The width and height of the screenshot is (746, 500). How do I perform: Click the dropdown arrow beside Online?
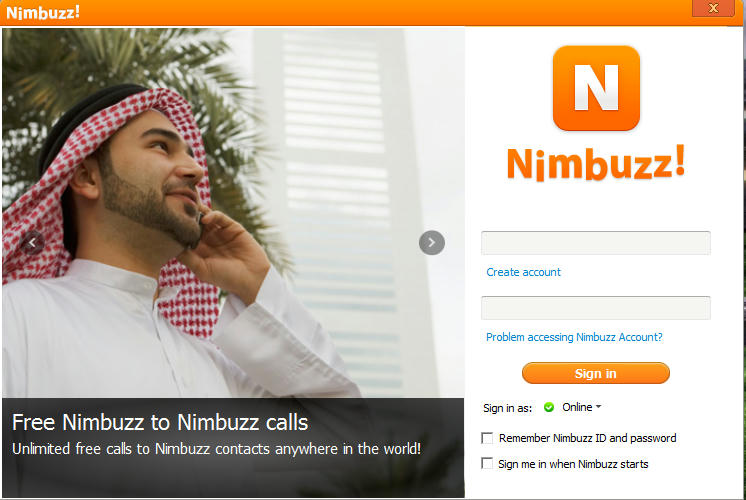(x=599, y=407)
